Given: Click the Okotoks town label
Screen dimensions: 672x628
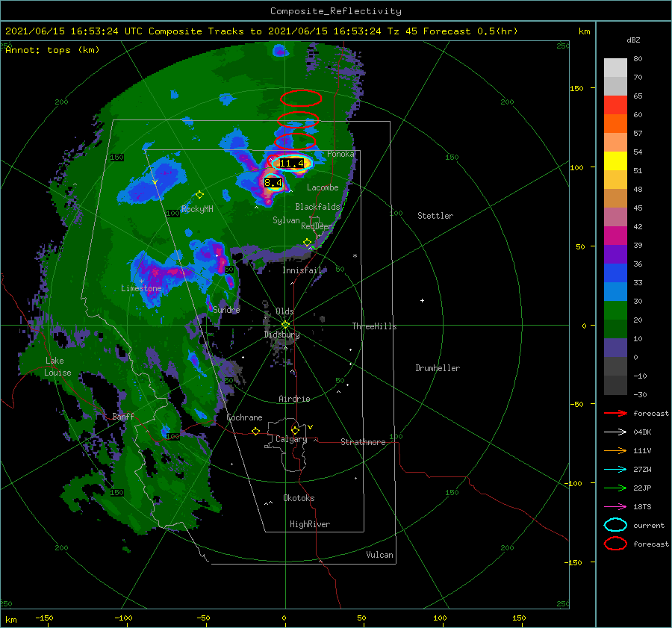Looking at the screenshot, I should [x=299, y=498].
